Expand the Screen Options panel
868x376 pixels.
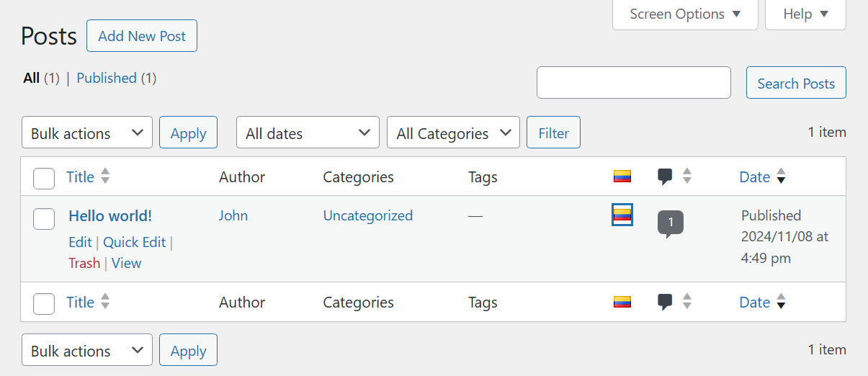coord(685,14)
